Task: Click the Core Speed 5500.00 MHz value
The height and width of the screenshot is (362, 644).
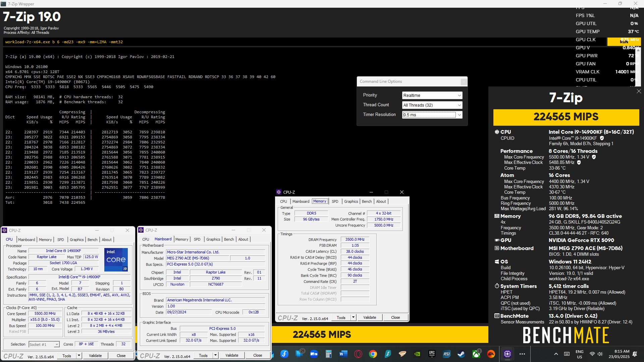Action: (x=45, y=314)
